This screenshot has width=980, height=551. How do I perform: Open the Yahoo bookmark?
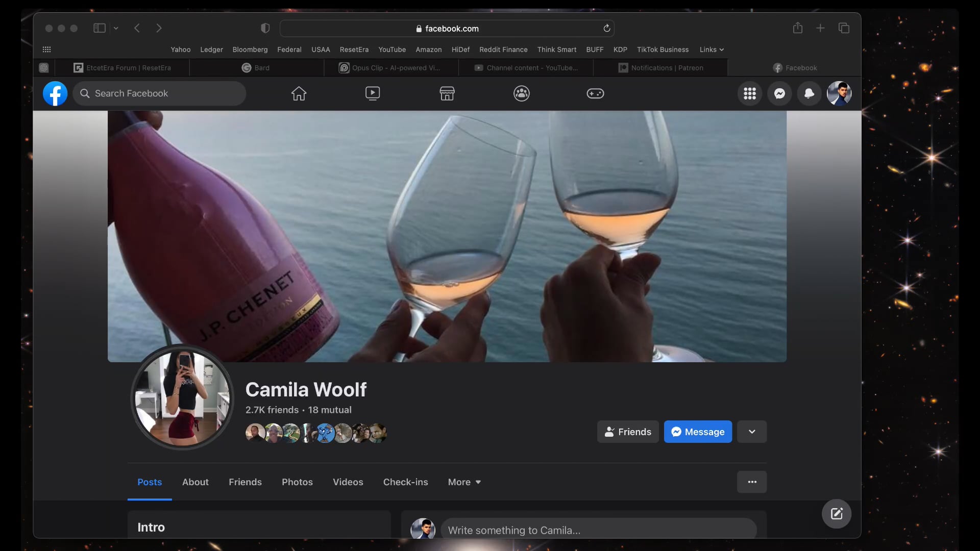coord(181,49)
